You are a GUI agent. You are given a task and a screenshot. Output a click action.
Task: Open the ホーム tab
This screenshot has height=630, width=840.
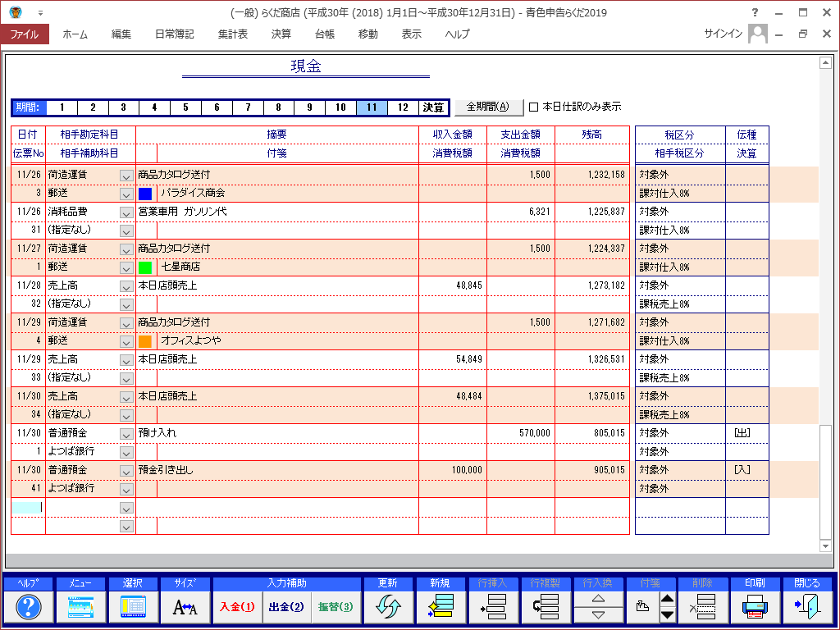(75, 34)
